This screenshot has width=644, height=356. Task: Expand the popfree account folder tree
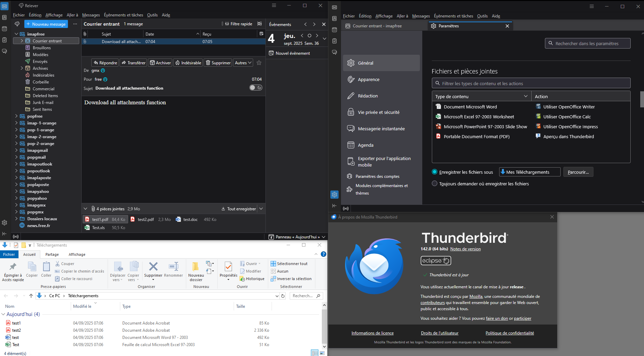point(16,116)
